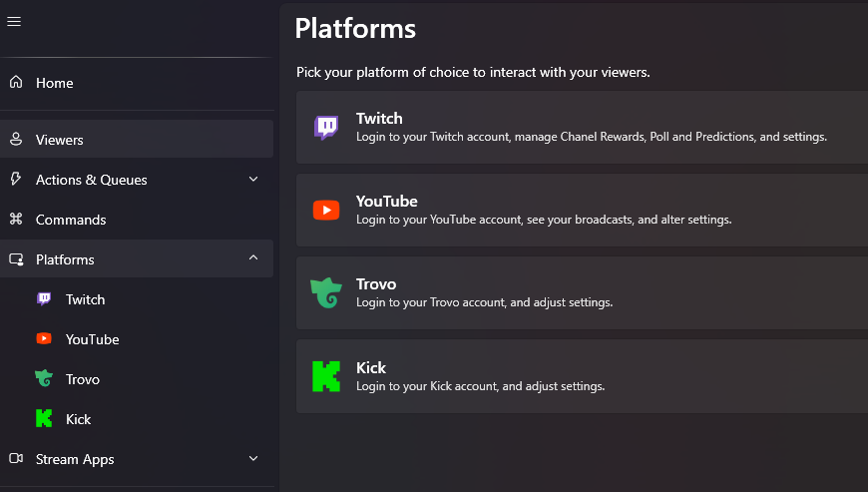Open the Kick platform card title
This screenshot has width=868, height=492.
(x=371, y=367)
